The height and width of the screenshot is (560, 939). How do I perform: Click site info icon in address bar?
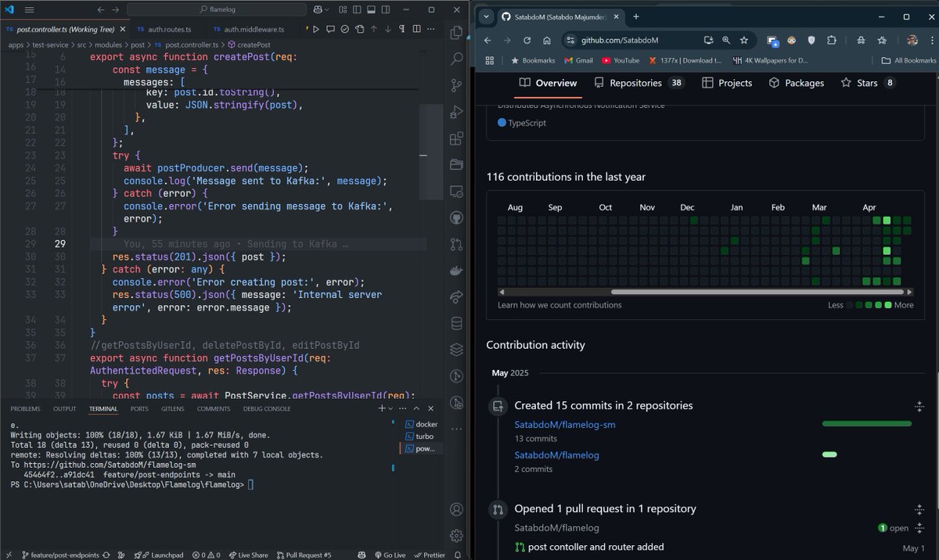569,40
